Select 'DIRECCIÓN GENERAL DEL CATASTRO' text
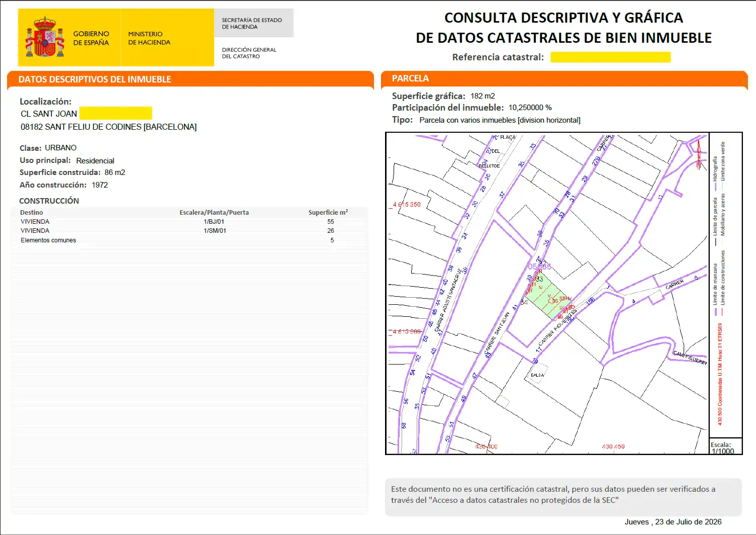This screenshot has width=756, height=535. [249, 53]
